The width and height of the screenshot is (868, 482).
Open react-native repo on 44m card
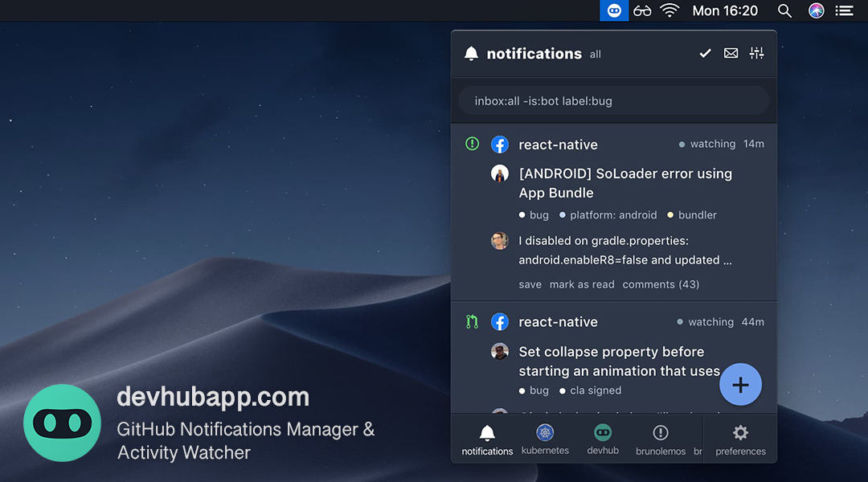tap(558, 321)
